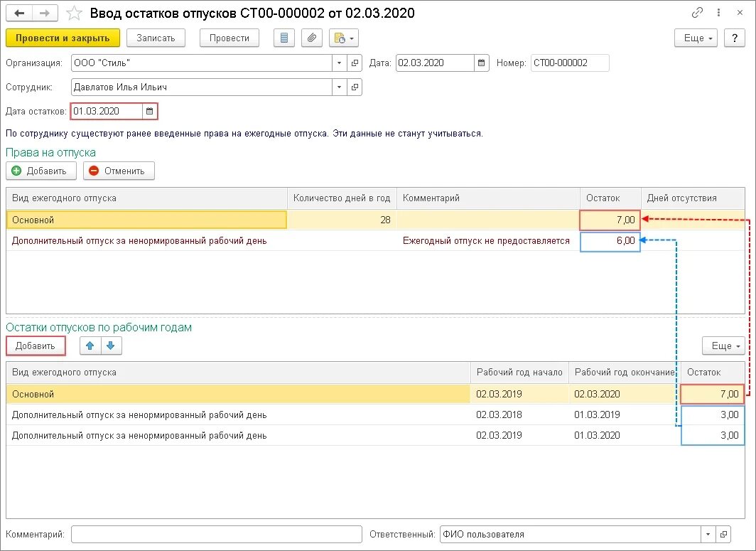Viewport: 756px width, 551px height.
Task: Expand the Сотрудник dropdown list
Action: [340, 87]
